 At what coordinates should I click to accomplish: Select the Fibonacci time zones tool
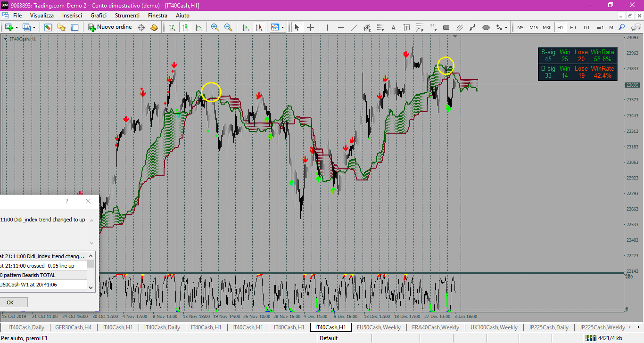[x=433, y=27]
